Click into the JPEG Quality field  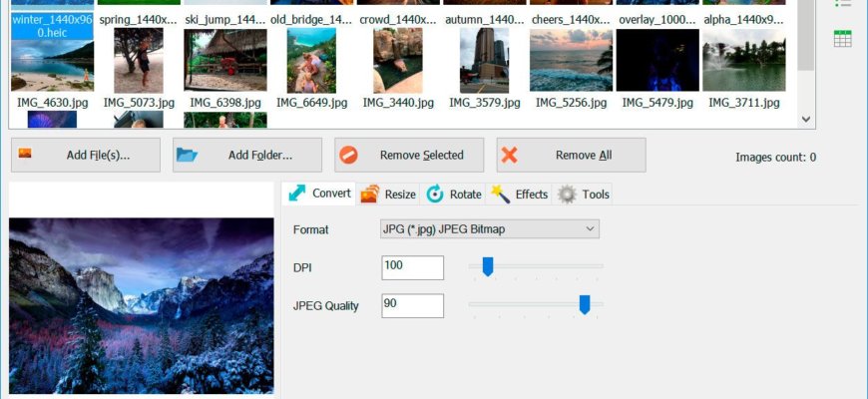[412, 305]
